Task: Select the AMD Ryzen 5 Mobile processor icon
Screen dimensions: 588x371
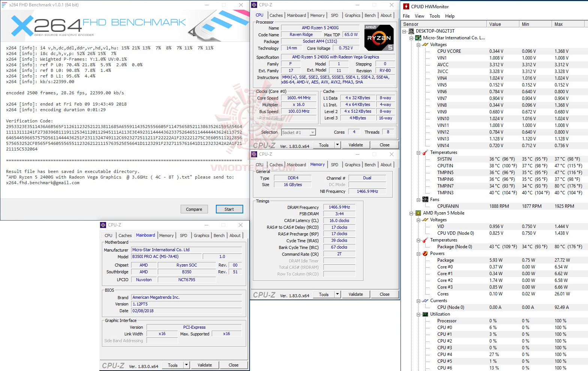Action: (418, 213)
